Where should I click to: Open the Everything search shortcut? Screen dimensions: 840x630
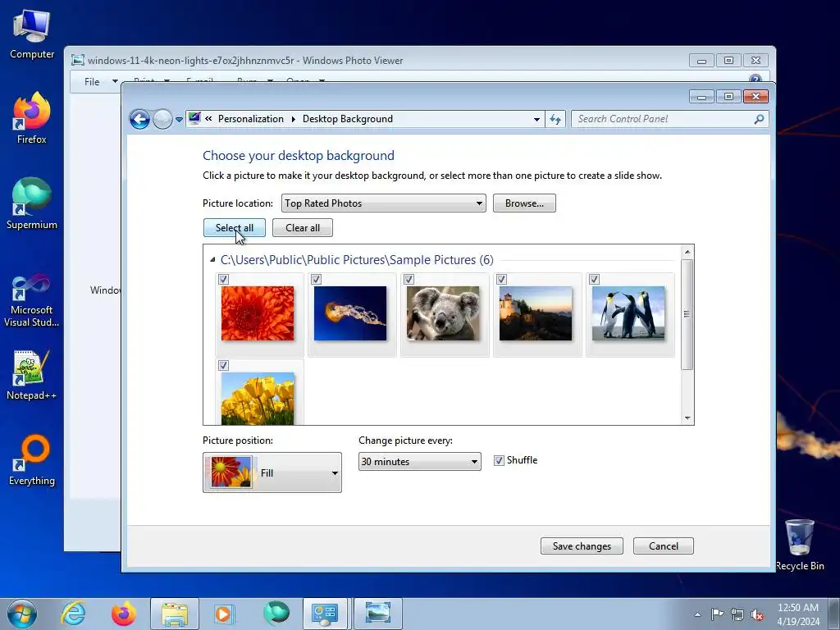[x=32, y=459]
